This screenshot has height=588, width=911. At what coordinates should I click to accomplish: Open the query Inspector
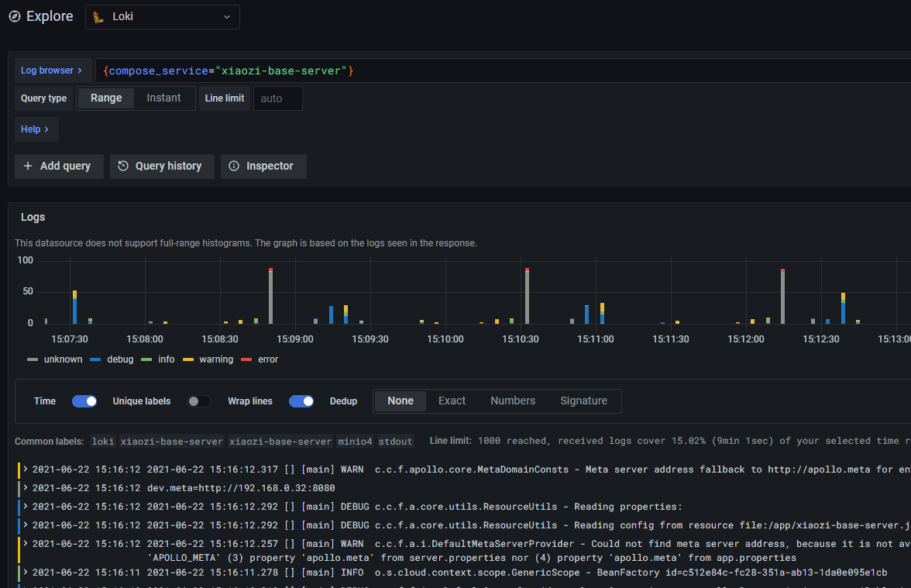coord(263,166)
